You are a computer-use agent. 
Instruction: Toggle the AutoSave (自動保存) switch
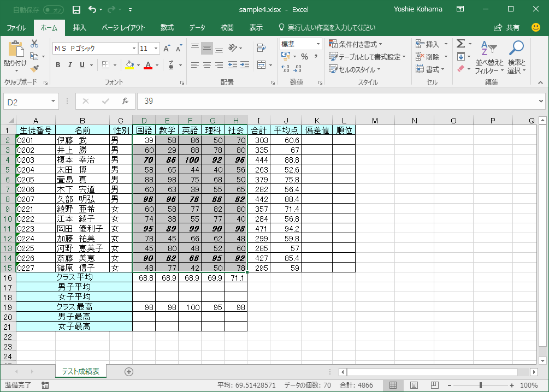pyautogui.click(x=54, y=10)
